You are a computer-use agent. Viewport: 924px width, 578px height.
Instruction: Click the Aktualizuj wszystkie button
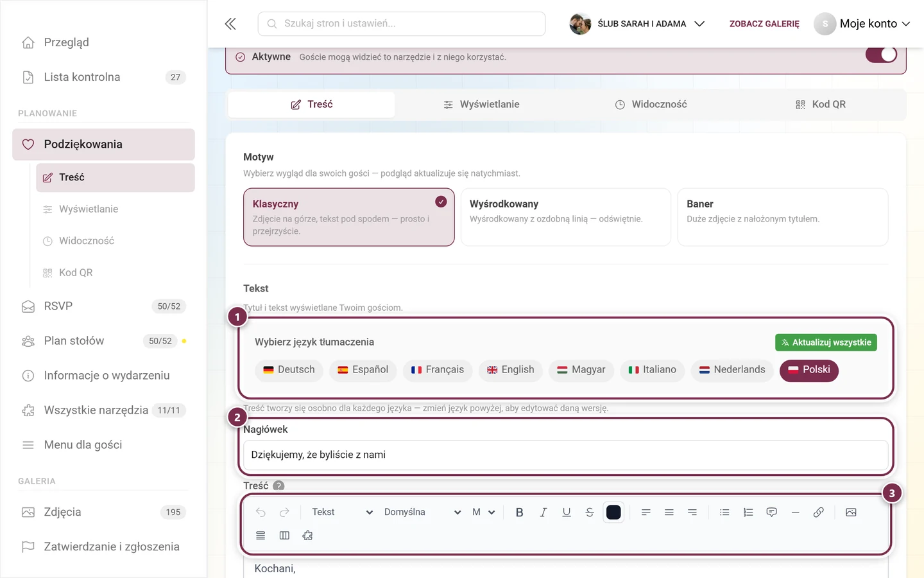[826, 342]
